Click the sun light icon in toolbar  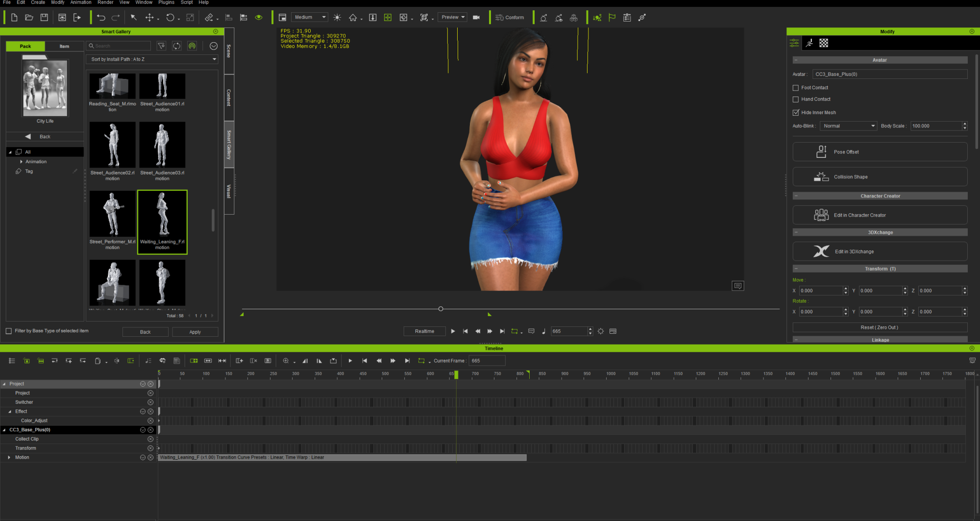coord(337,18)
